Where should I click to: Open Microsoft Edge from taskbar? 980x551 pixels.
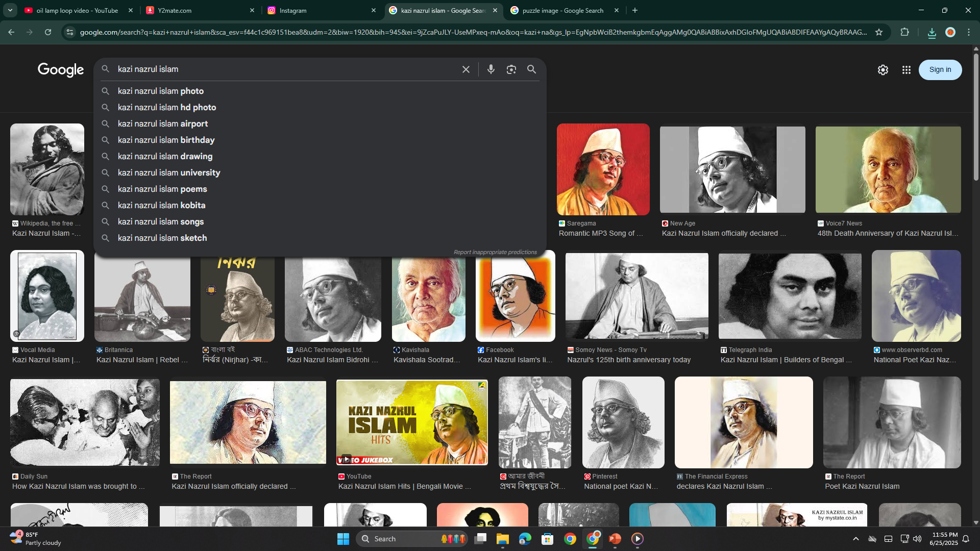coord(525,539)
